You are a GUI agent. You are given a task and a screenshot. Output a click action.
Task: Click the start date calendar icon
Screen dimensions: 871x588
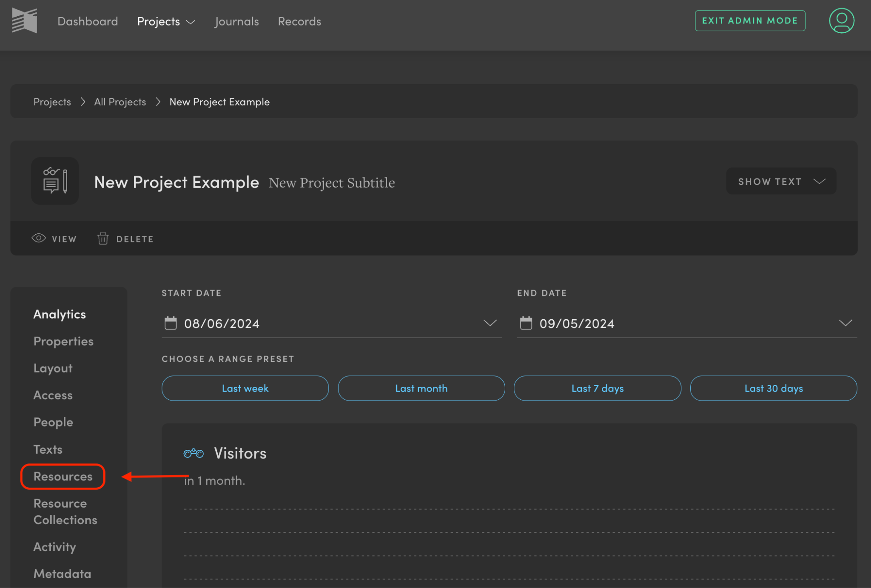click(171, 323)
